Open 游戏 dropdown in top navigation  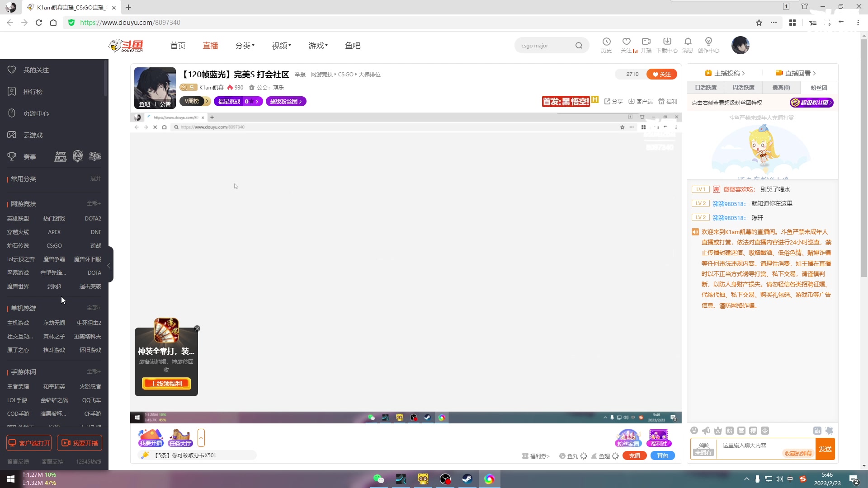(318, 46)
